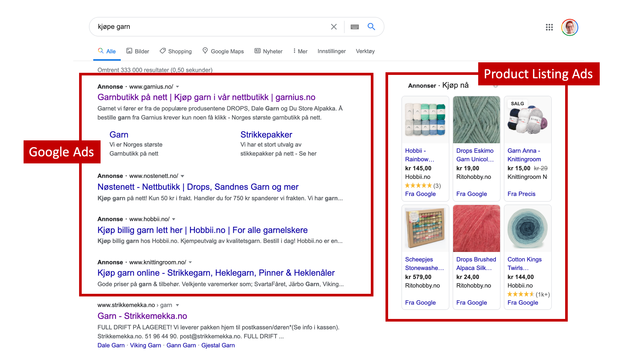Expand dropdown arrow next to www.knittingroom.no
The height and width of the screenshot is (364, 617).
pos(190,262)
